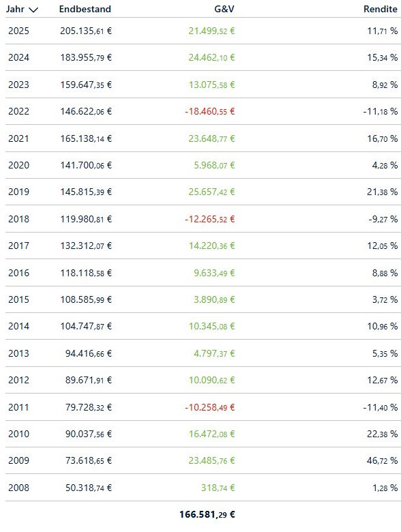Click the 2021 Endbestand 165.138,14 €
The height and width of the screenshot is (532, 401).
[86, 138]
